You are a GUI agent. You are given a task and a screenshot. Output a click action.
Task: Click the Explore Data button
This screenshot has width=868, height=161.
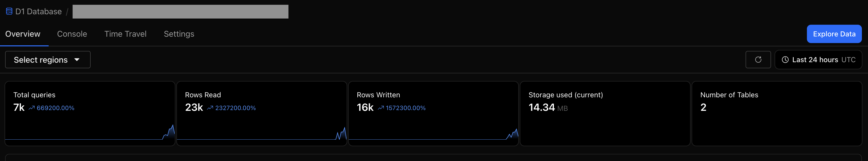point(834,34)
